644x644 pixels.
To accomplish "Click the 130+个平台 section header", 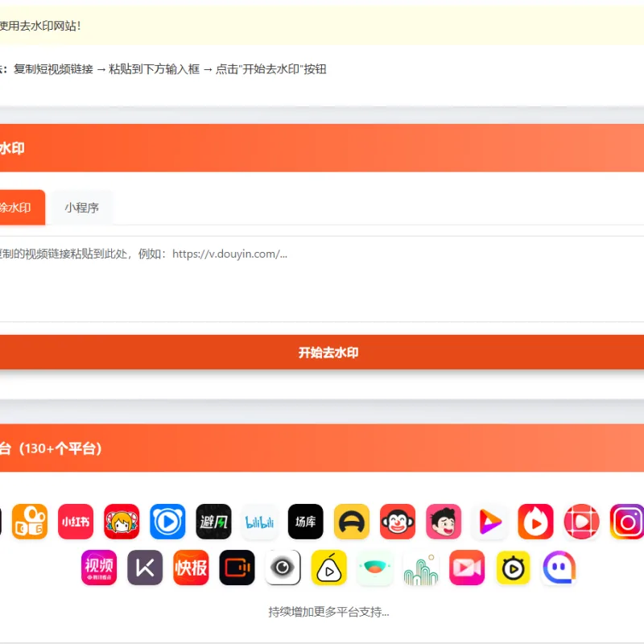I will click(x=322, y=448).
